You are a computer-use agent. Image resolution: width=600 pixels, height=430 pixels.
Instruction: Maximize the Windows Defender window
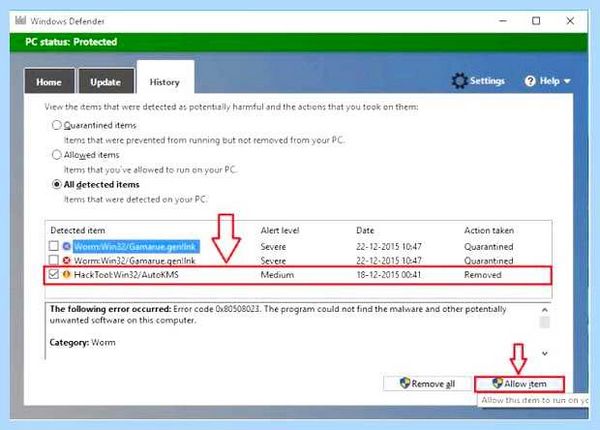(x=536, y=21)
